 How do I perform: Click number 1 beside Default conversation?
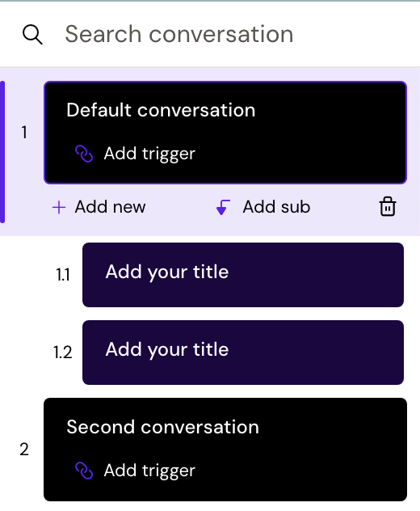(24, 133)
